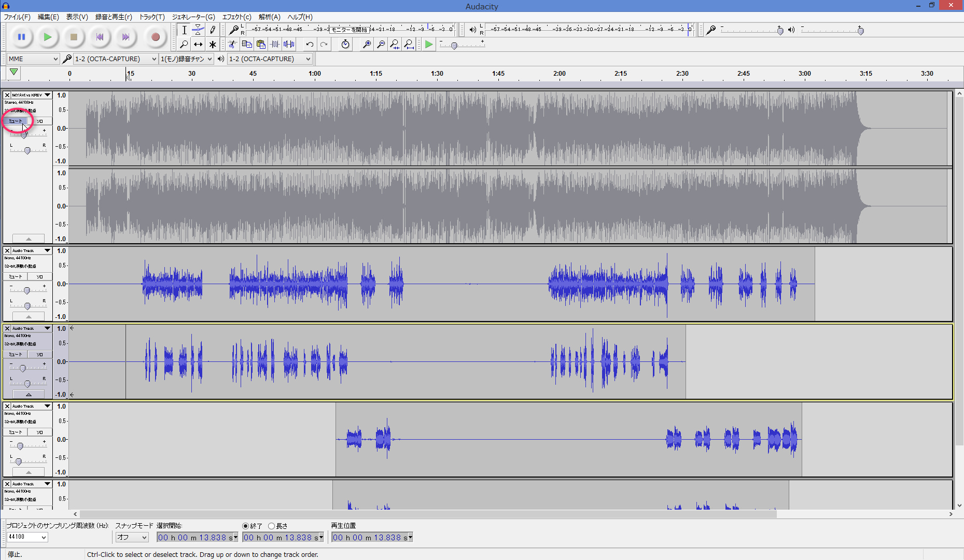Mute the MIYAVI vs KREV track
This screenshot has width=964, height=560.
point(16,121)
